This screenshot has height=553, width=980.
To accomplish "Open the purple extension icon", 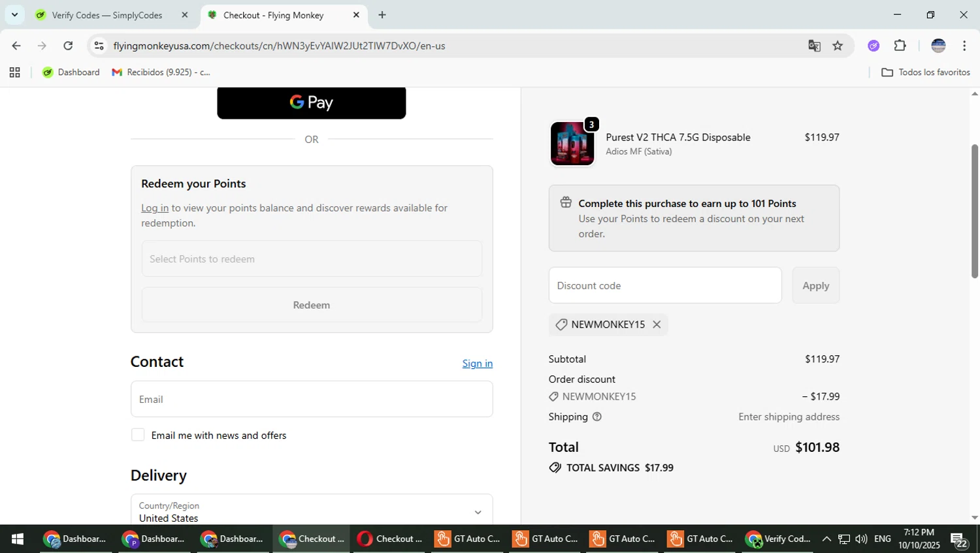I will click(x=874, y=46).
